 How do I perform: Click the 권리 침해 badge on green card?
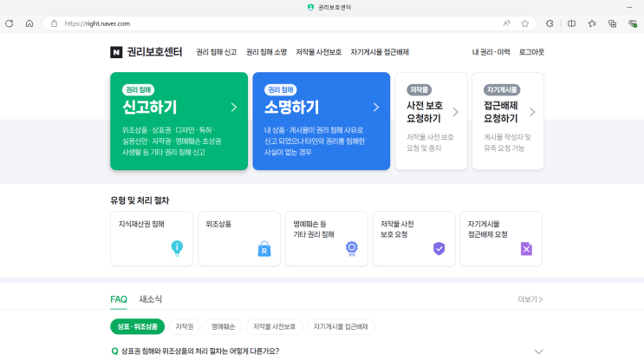(x=139, y=89)
